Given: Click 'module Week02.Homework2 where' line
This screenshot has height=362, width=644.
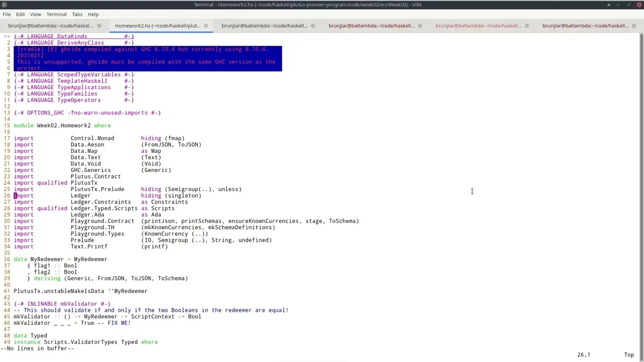Looking at the screenshot, I should click(x=62, y=125).
